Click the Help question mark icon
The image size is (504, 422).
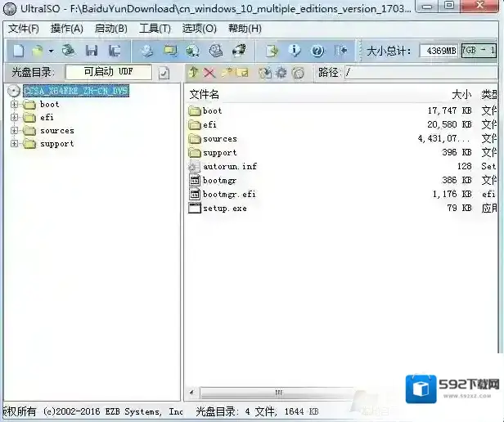(316, 51)
